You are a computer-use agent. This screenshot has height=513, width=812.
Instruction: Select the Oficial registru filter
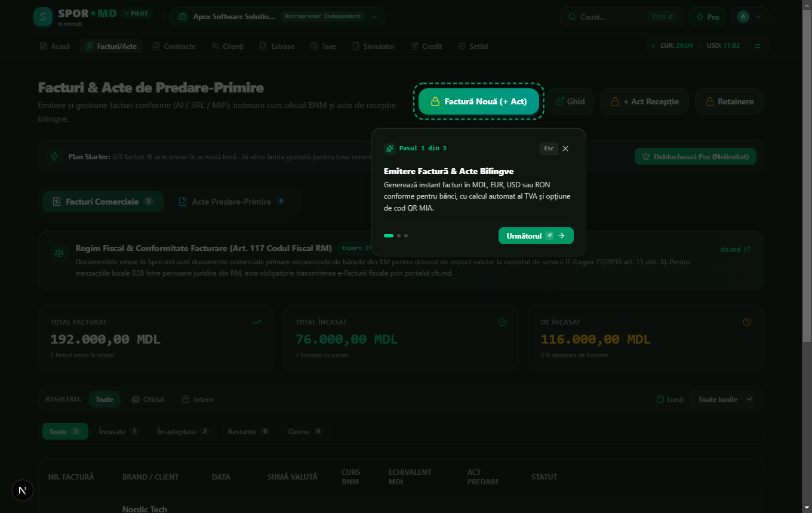tap(147, 399)
